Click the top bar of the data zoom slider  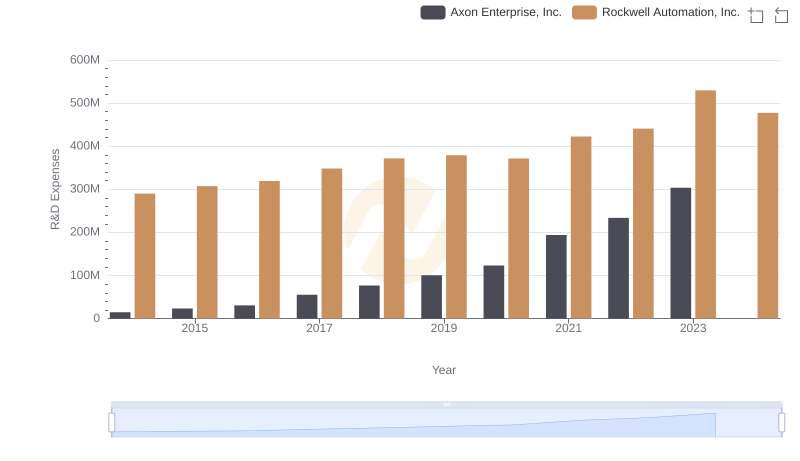tap(446, 404)
